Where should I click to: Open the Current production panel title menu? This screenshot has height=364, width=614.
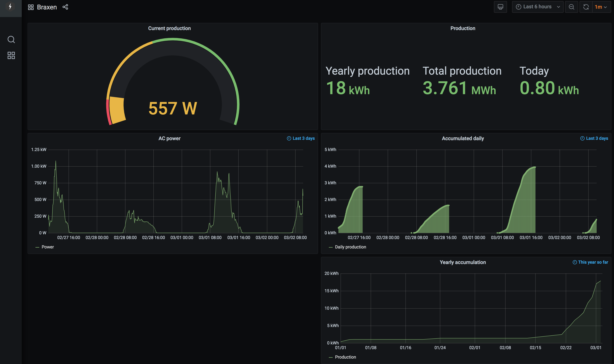169,28
